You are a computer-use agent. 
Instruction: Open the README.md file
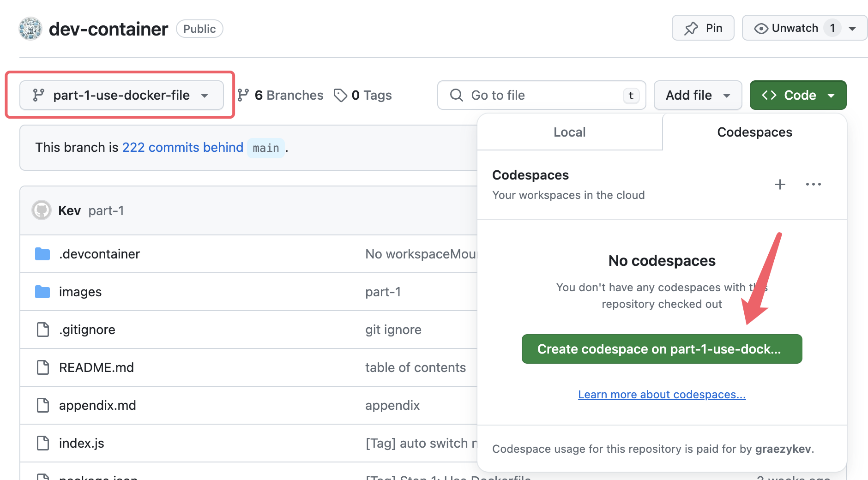point(96,367)
